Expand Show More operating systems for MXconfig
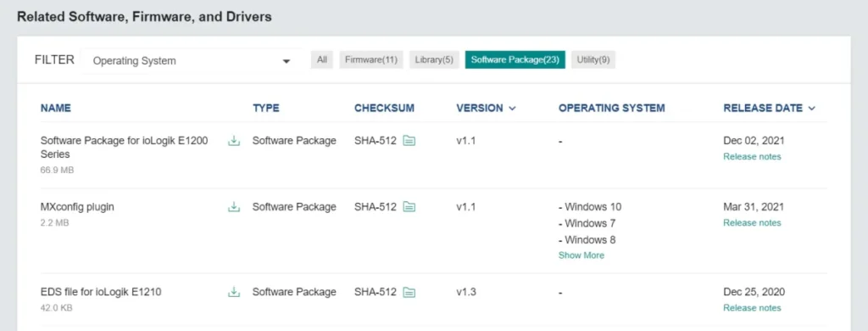The width and height of the screenshot is (868, 331). click(x=581, y=255)
